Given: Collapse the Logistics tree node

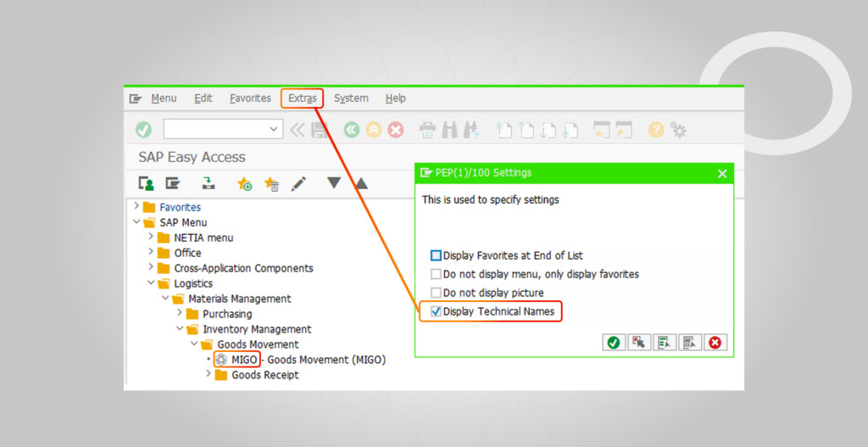Looking at the screenshot, I should 151,283.
